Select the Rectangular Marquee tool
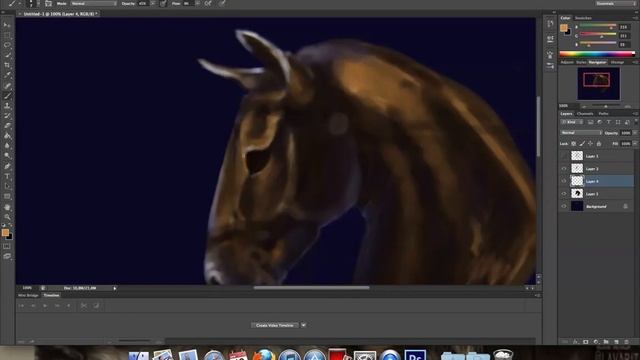Screen dimensions: 640x360 pyautogui.click(x=7, y=35)
